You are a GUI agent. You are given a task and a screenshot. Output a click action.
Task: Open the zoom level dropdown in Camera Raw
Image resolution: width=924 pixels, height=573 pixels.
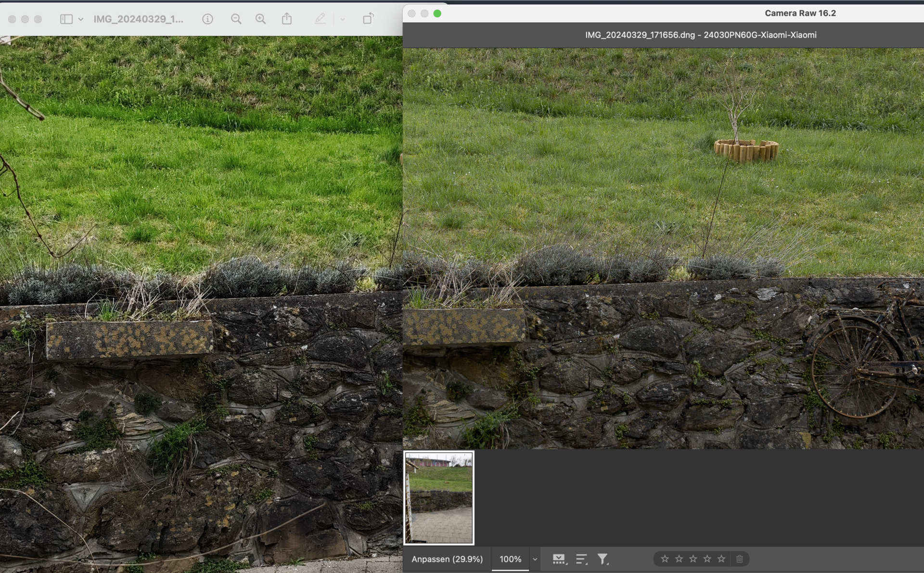click(535, 559)
